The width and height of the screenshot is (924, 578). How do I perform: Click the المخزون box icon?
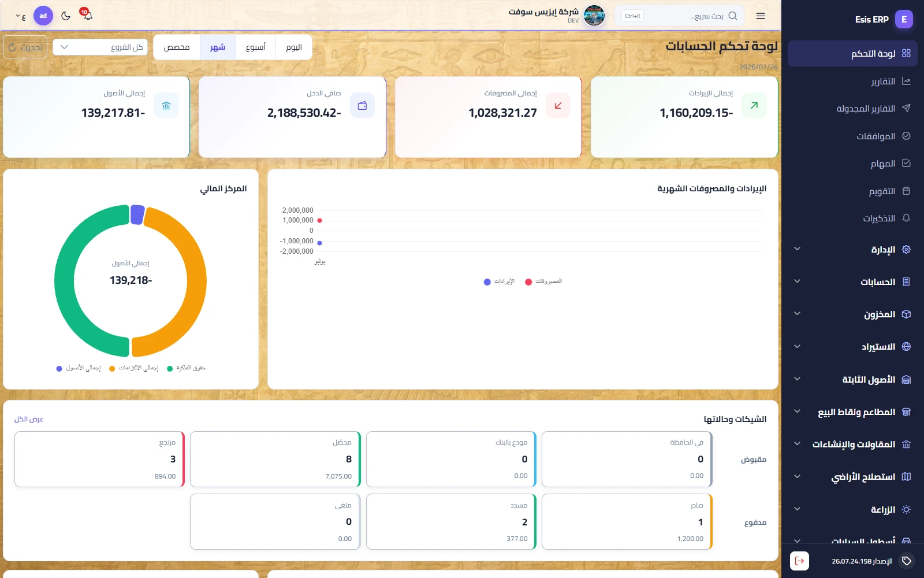[906, 314]
